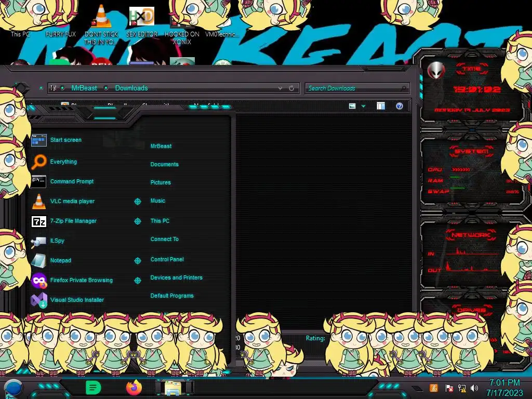Screen dimensions: 532x399
Task: Open the address bar history dropdown
Action: 280,88
